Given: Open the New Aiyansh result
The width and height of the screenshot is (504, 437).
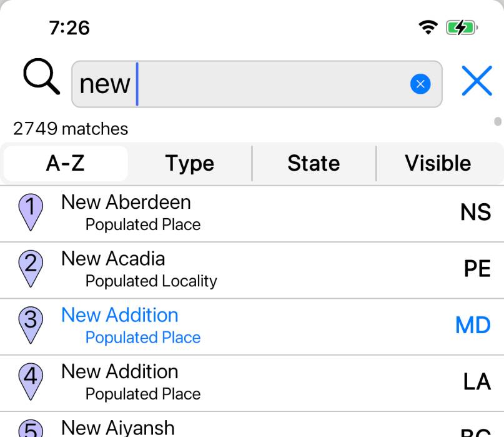Looking at the screenshot, I should tap(250, 428).
